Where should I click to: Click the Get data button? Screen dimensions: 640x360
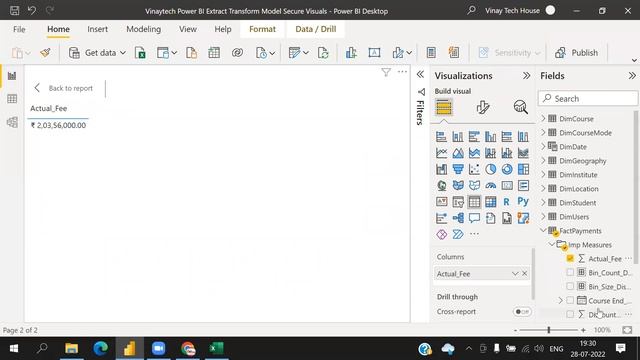(97, 53)
